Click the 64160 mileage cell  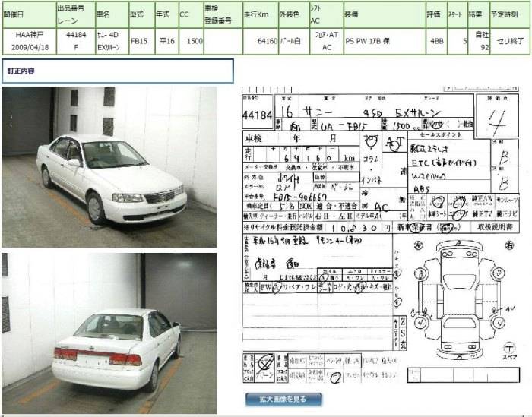pos(261,41)
